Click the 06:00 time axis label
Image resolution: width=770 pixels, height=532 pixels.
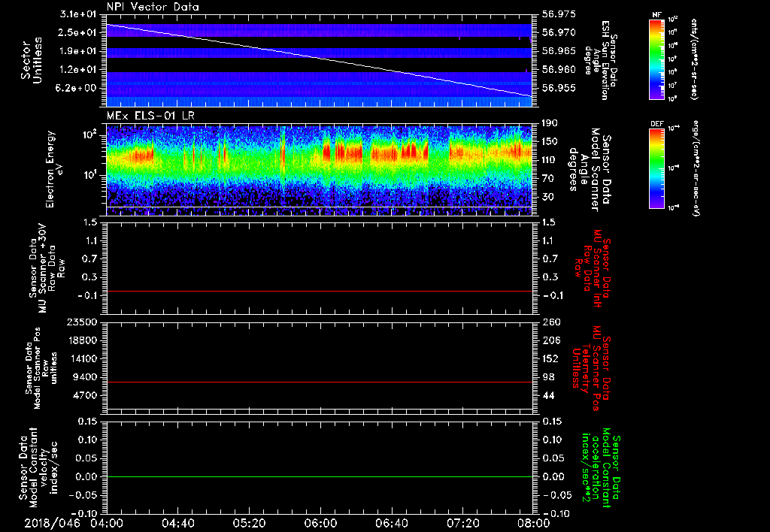coord(320,522)
